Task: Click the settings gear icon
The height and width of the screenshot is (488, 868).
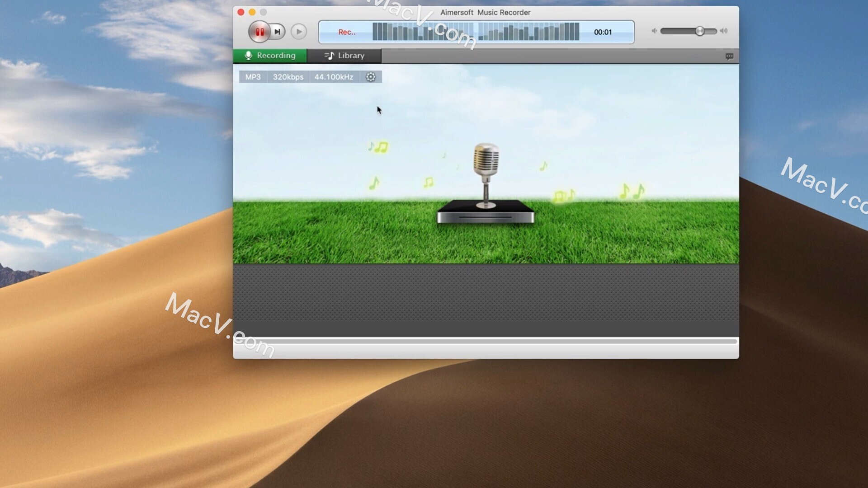Action: coord(371,77)
